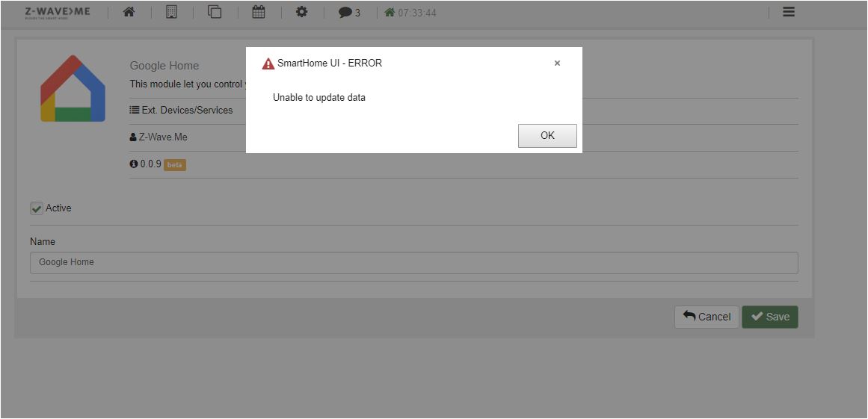This screenshot has height=419, width=868.
Task: Open the elements stacked-squares icon
Action: point(215,12)
